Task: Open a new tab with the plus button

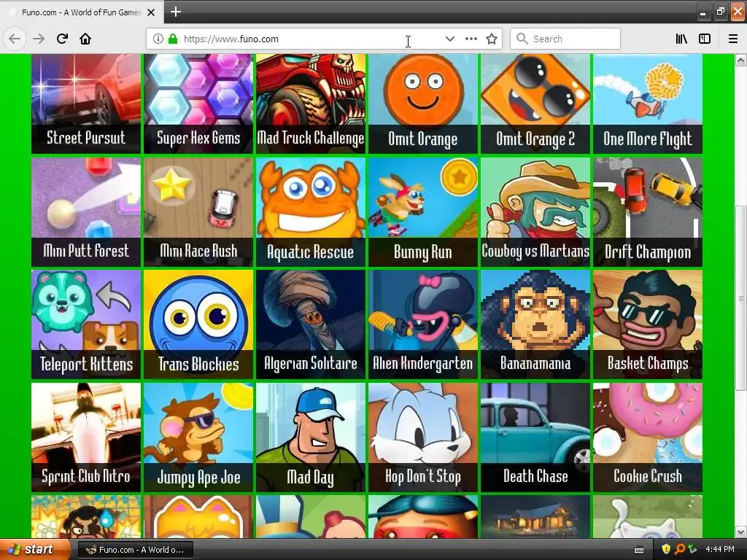Action: (175, 12)
